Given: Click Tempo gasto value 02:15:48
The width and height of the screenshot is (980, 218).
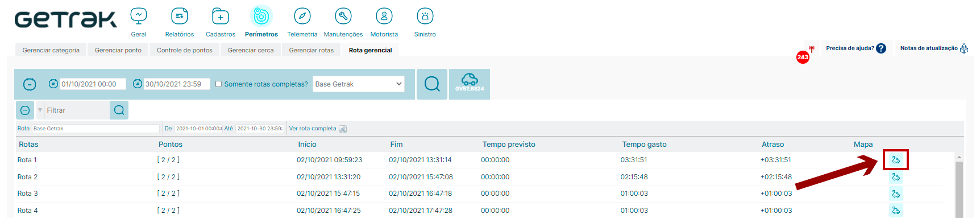Looking at the screenshot, I should (x=634, y=177).
